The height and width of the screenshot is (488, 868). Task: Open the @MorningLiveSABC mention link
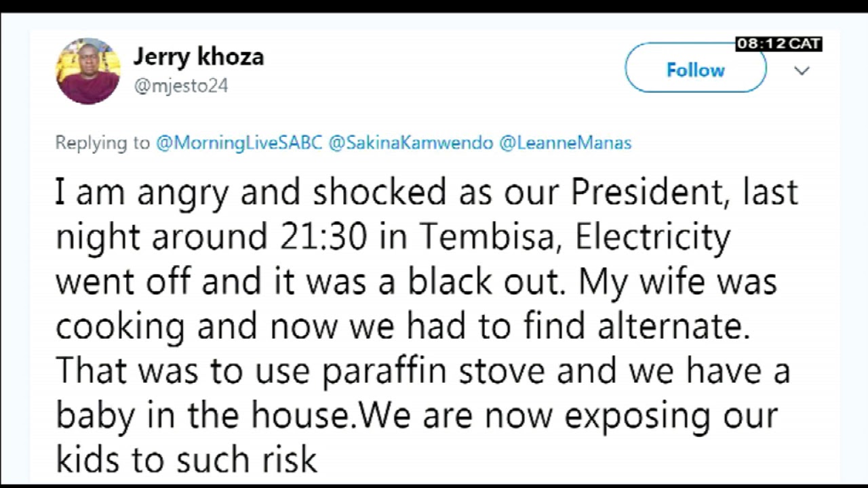pyautogui.click(x=239, y=143)
